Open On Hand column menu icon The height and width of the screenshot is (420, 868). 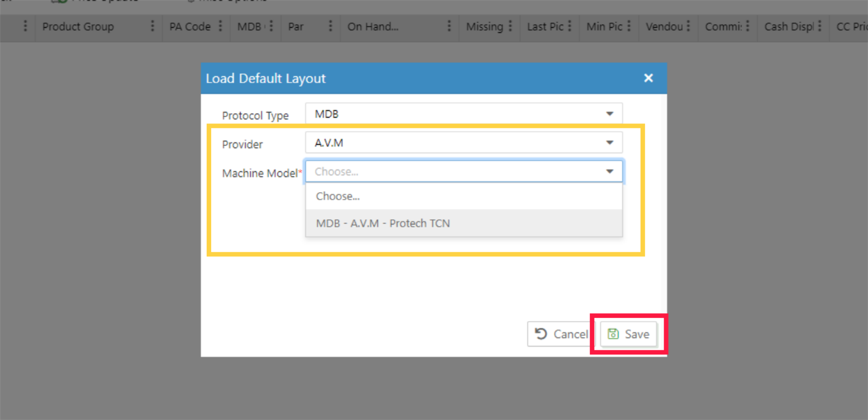449,26
